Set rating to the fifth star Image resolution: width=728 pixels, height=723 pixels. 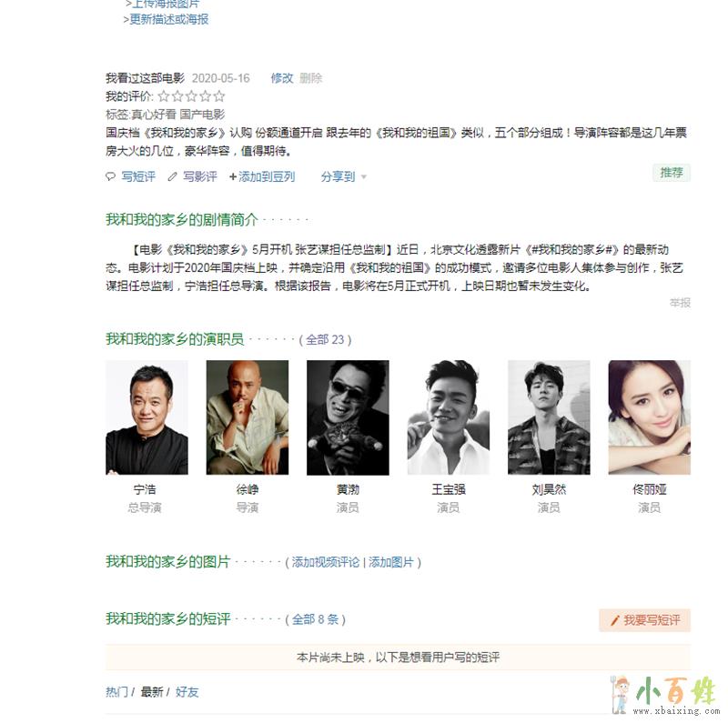click(219, 96)
